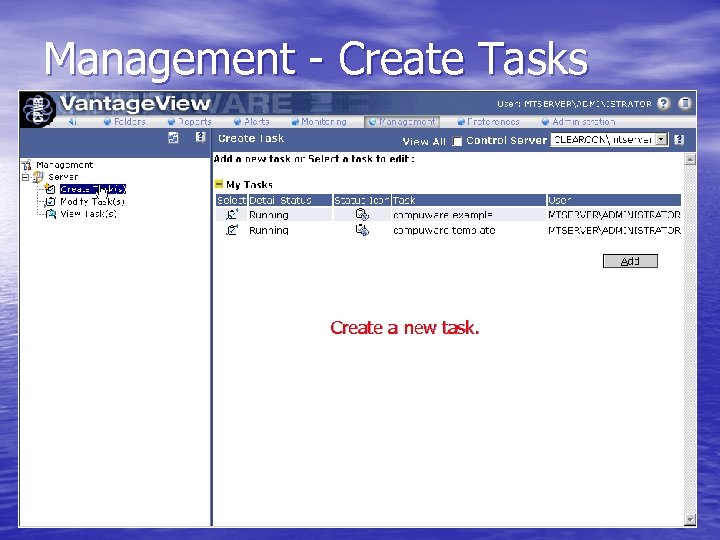
Task: Click the User column header
Action: (x=614, y=200)
